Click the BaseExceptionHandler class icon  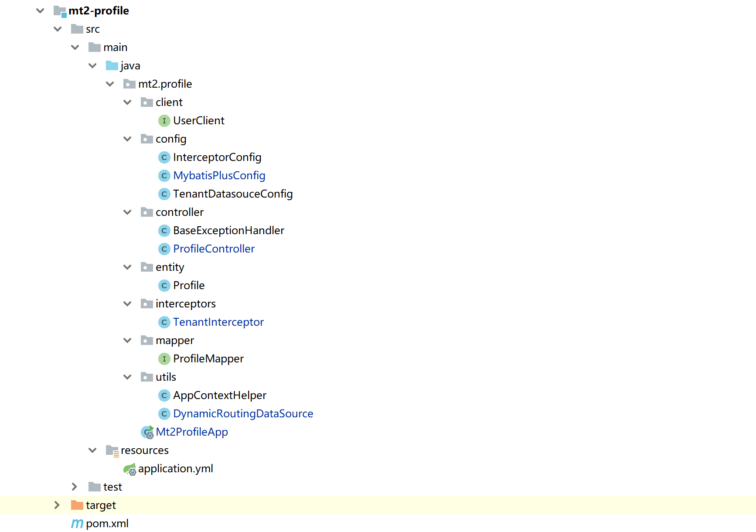tap(164, 230)
